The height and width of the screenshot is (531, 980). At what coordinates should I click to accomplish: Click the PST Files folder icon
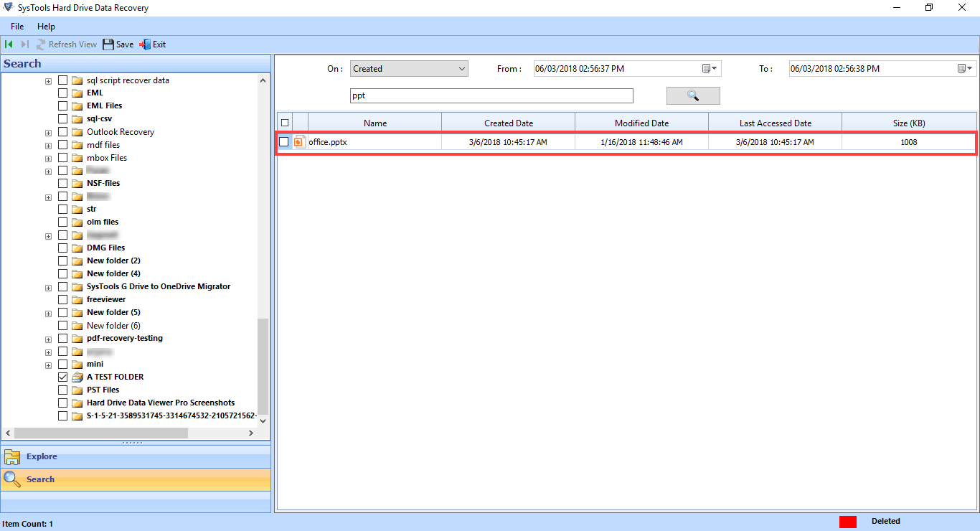click(x=77, y=390)
